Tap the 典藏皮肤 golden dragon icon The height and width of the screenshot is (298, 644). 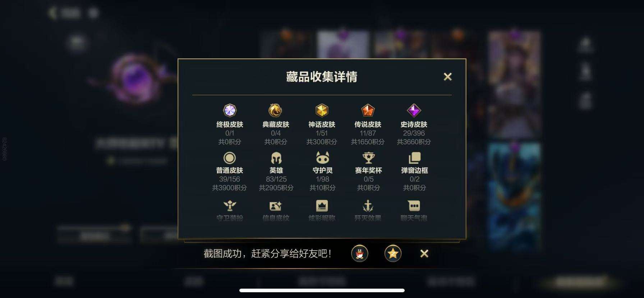coord(276,110)
